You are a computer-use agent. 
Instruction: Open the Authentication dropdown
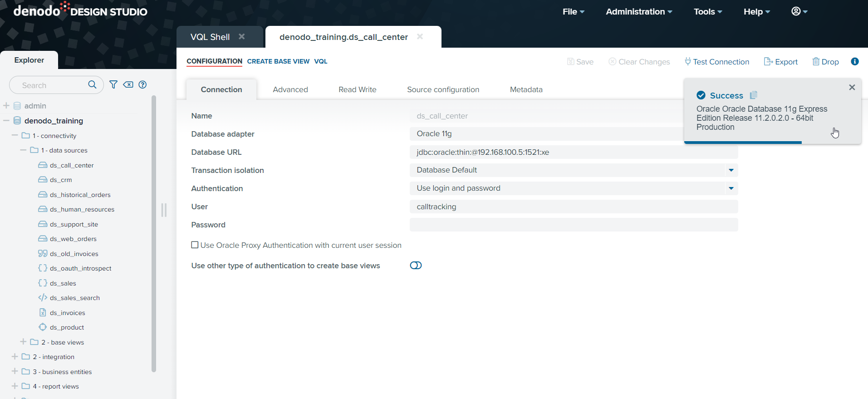pos(731,188)
